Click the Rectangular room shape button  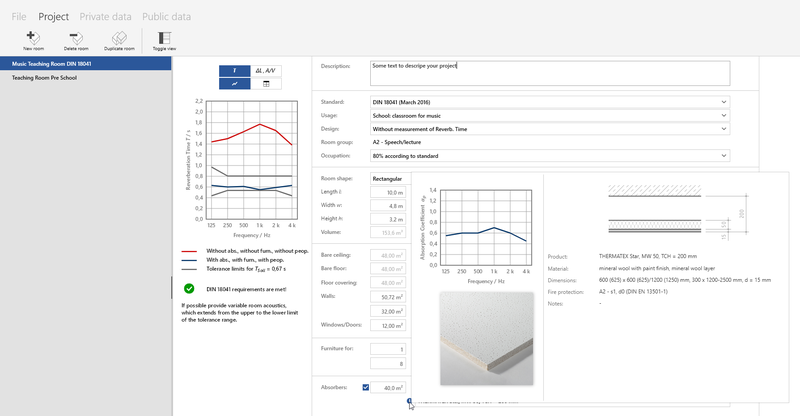click(x=387, y=179)
